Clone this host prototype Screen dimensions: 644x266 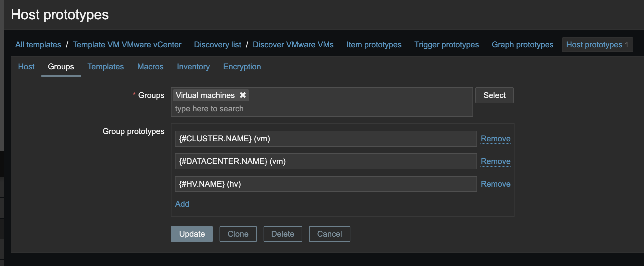[238, 234]
